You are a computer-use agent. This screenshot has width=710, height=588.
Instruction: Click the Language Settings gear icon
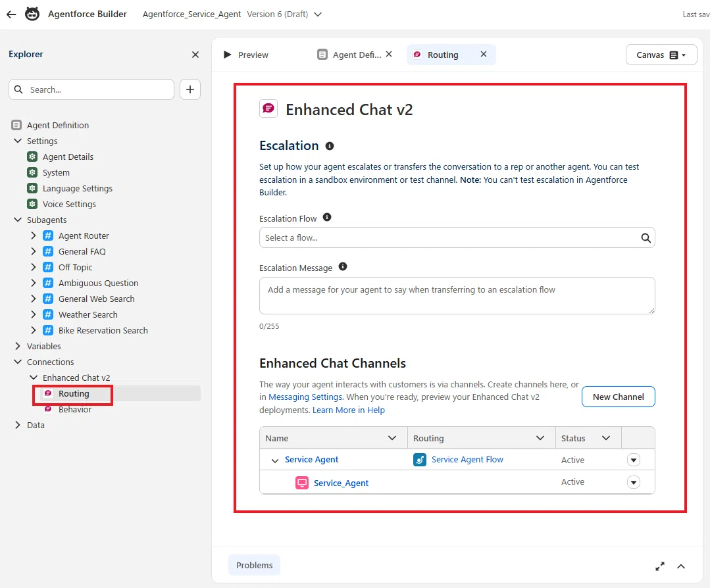coord(32,188)
